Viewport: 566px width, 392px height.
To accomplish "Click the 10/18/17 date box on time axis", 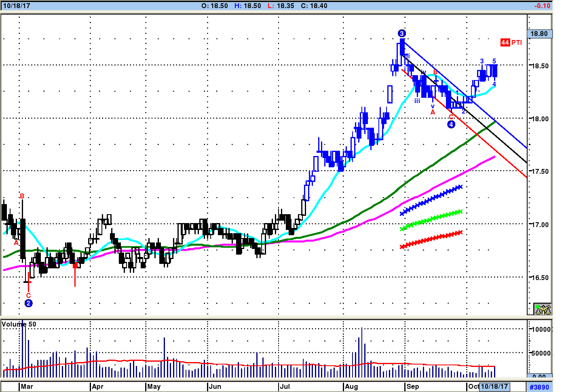I will 494,386.
